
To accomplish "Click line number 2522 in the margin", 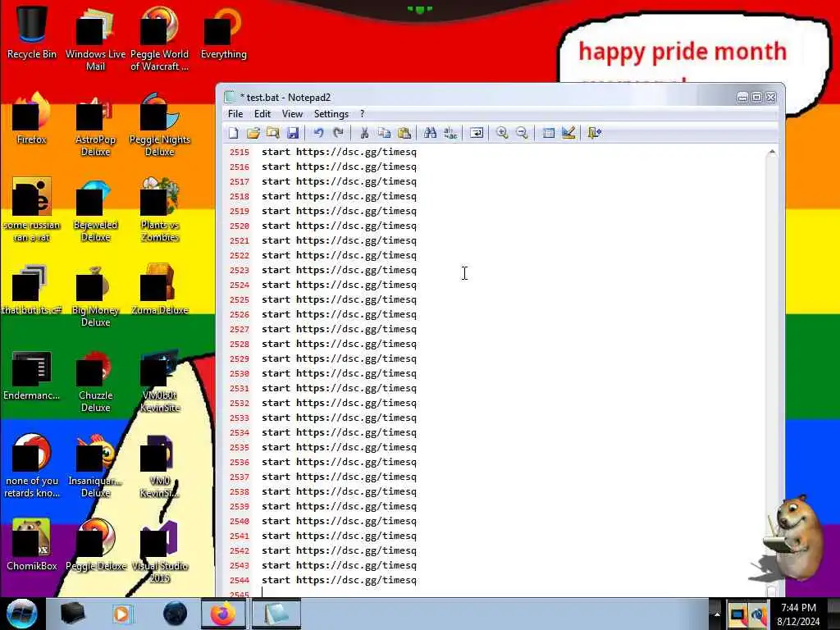I will pos(240,256).
